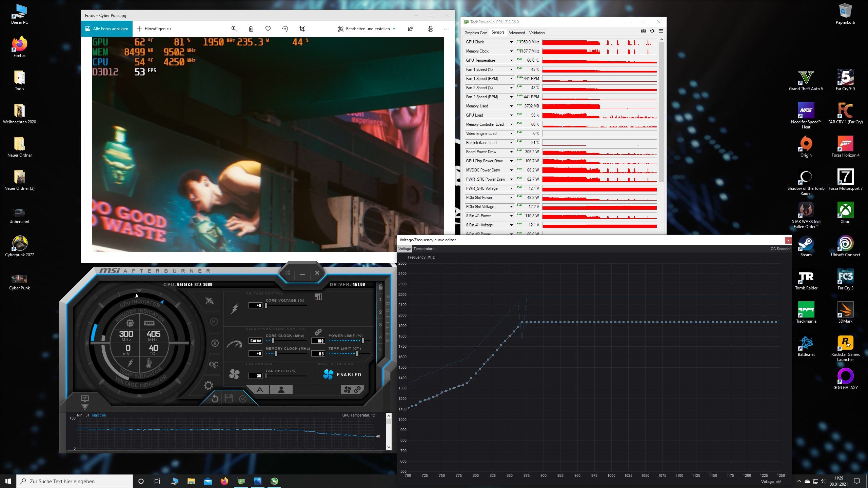Delete the photo with trash icon
The height and width of the screenshot is (488, 868).
251,29
